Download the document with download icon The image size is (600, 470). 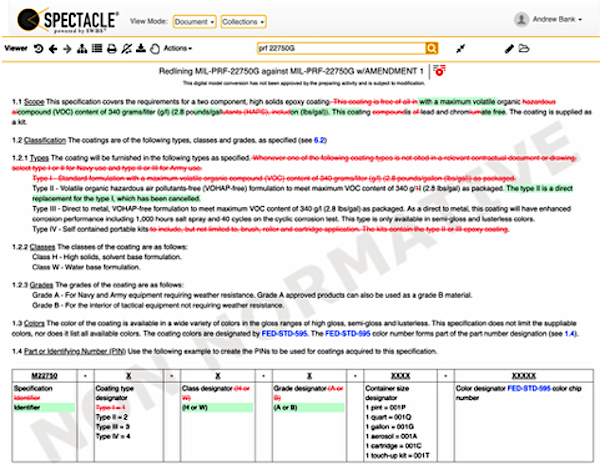pos(141,48)
